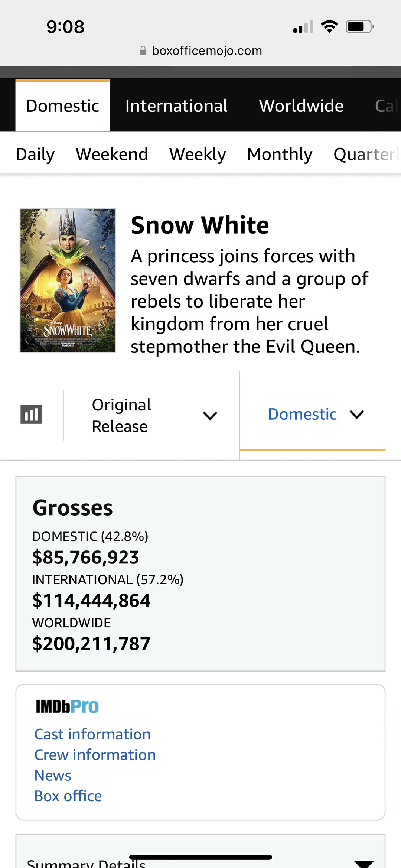This screenshot has width=401, height=868.
Task: Open the Weekend chart menu
Action: 112,154
